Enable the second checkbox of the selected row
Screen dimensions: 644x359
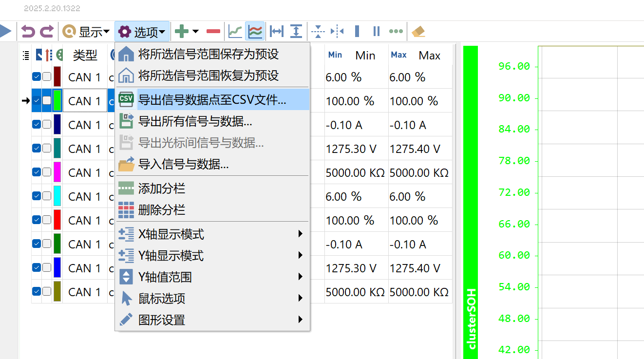[x=46, y=100]
